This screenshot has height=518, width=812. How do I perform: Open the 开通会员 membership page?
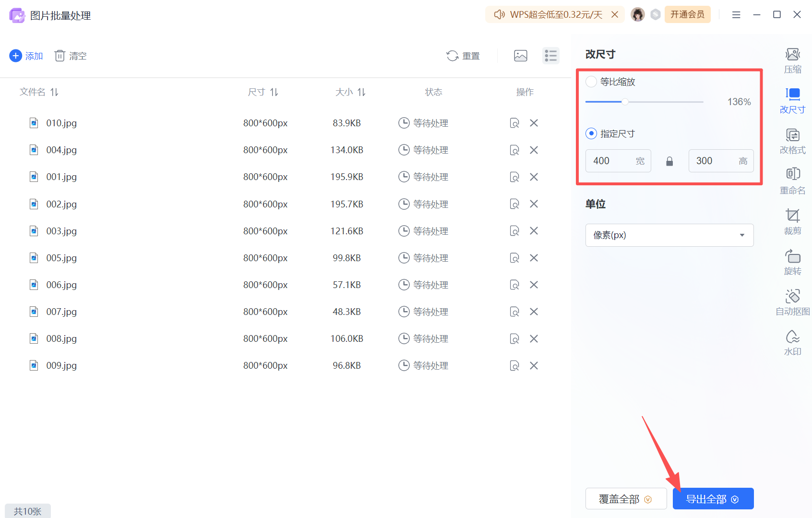(x=687, y=14)
